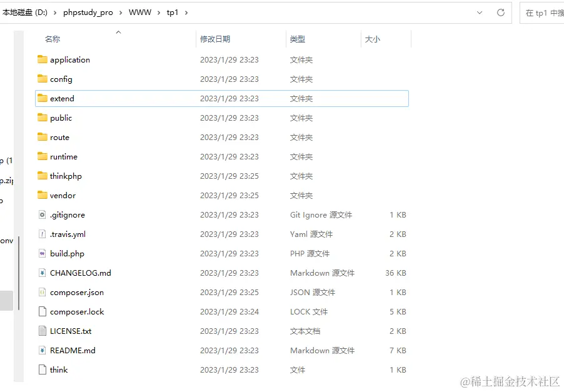Select the .travis.yml file name
The width and height of the screenshot is (564, 392).
coord(68,234)
